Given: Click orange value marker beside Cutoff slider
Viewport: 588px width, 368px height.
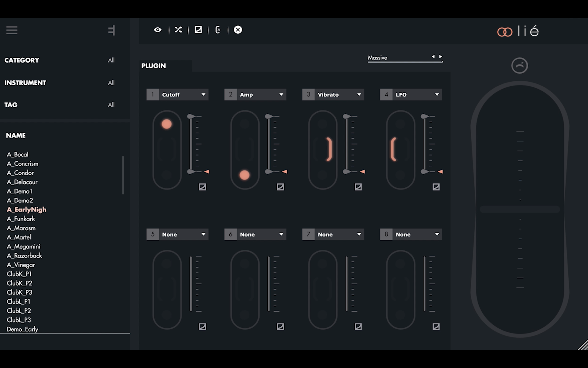Looking at the screenshot, I should [207, 172].
